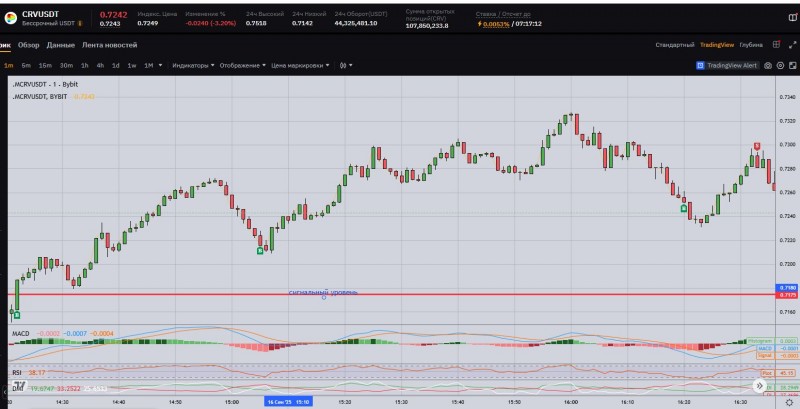Viewport: 800px width, 409px height.
Task: Open chart properties gear icon at bottom right
Action: point(789,403)
